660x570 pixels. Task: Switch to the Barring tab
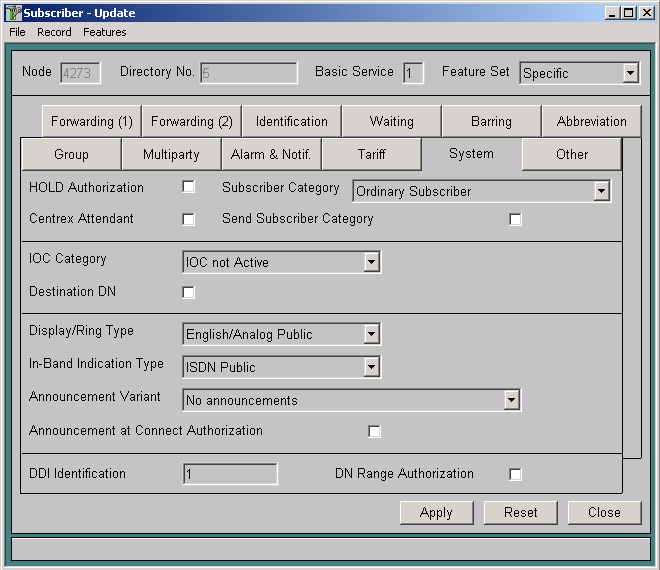(491, 121)
